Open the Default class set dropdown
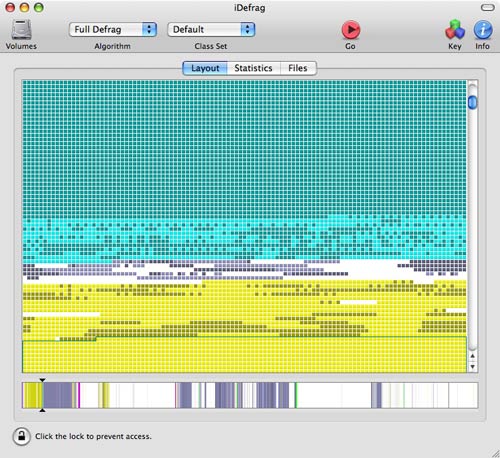The height and width of the screenshot is (458, 500). [x=211, y=30]
